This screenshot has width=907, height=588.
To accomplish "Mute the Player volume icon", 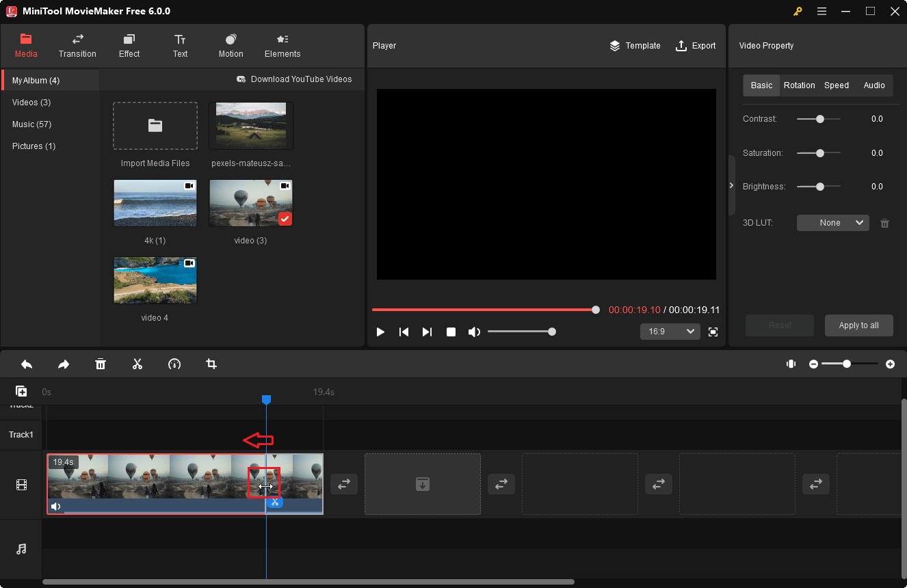I will pyautogui.click(x=474, y=332).
